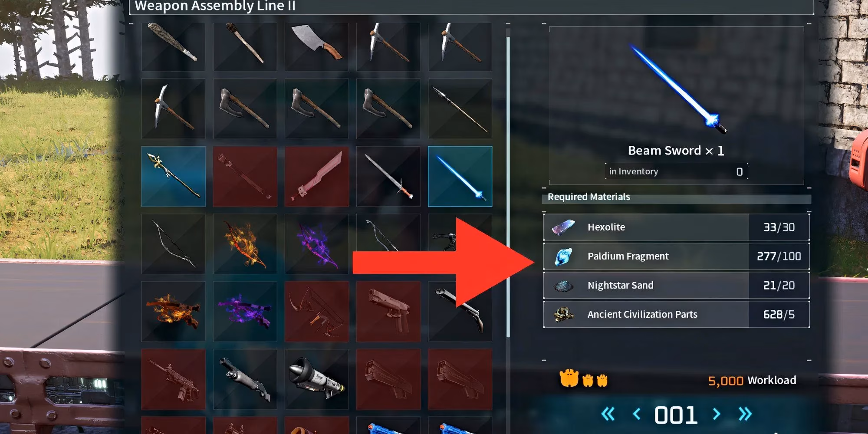The image size is (868, 434).
Task: Choose the rocket launcher recipe icon
Action: pos(316,379)
